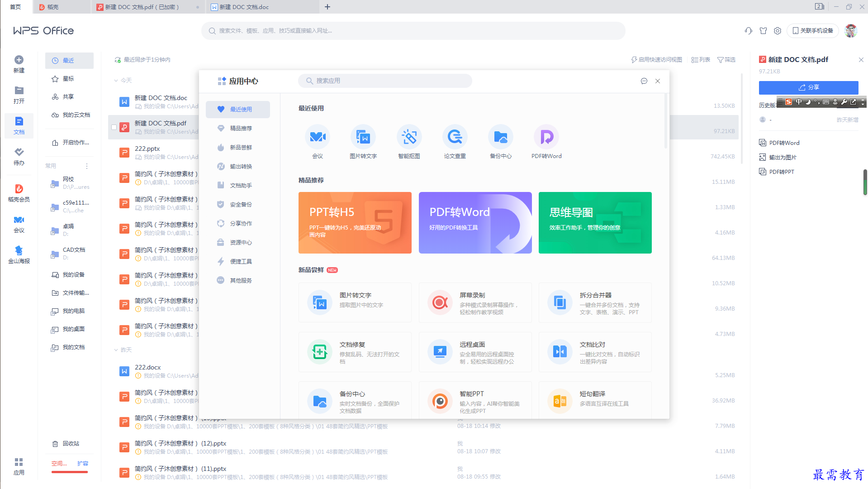Screen dimensions: 868x489
Task: Open the PDF转Word promo banner
Action: [x=475, y=223]
